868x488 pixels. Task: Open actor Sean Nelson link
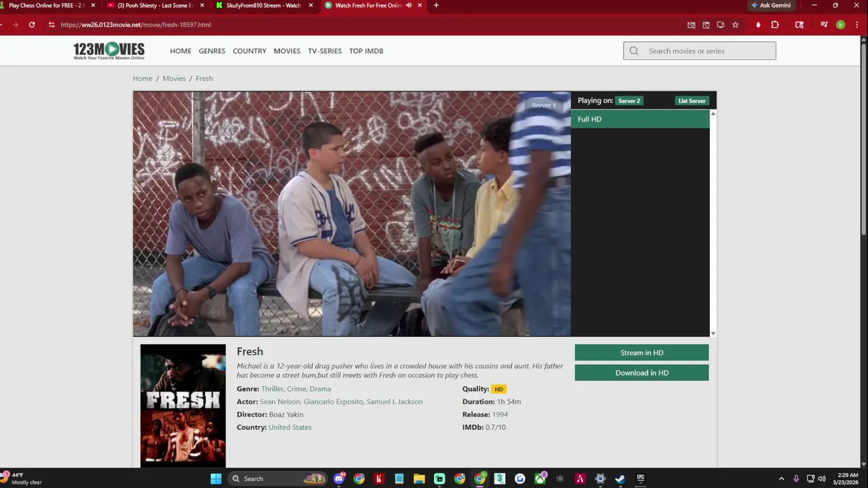tap(280, 402)
